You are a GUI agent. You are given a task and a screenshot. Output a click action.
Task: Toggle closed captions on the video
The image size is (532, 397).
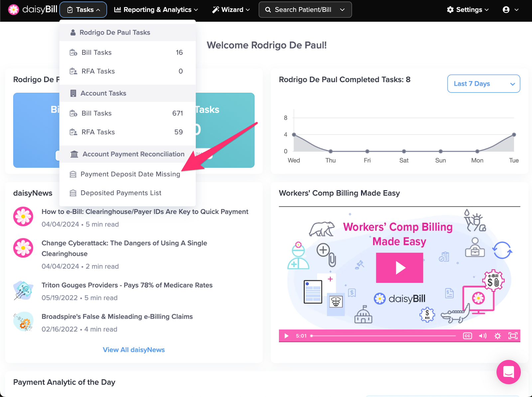point(467,336)
